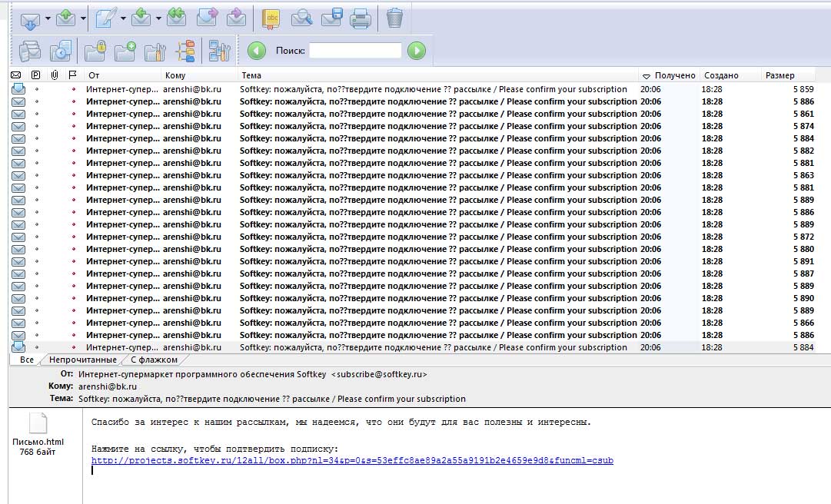Viewport: 831px width, 504px height.
Task: Switch to the Непрочитанные tab
Action: [82, 360]
